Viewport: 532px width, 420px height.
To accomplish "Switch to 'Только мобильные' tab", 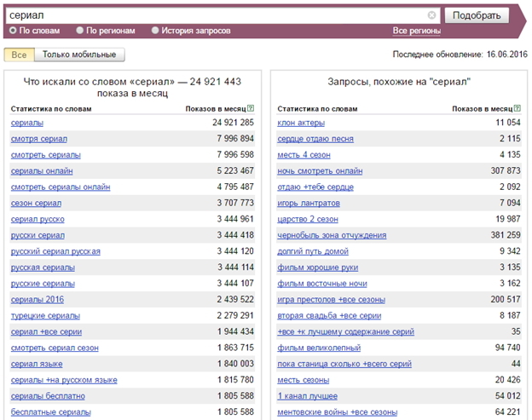I will coord(79,55).
